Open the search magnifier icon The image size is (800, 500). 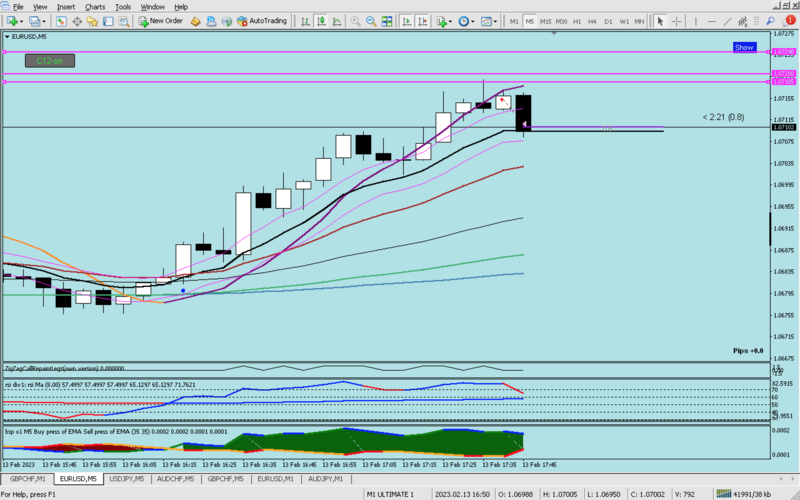tap(771, 21)
